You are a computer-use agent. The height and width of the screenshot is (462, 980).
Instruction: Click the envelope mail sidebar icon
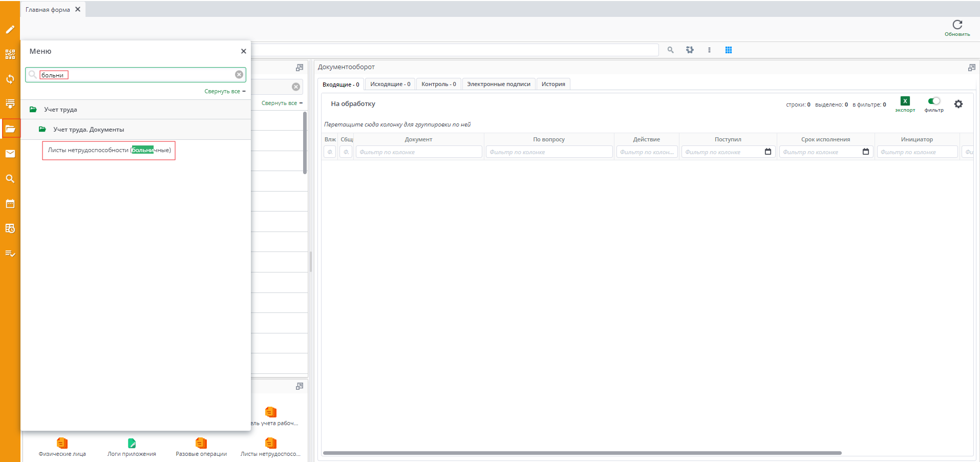(x=10, y=154)
